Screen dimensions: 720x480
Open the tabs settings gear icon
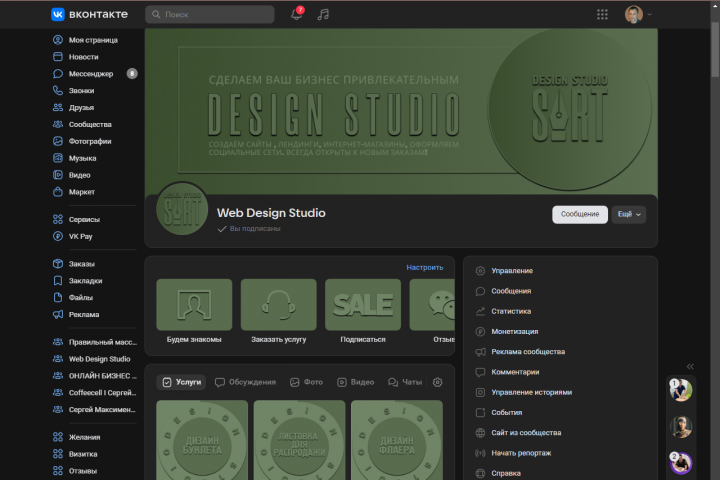point(437,382)
